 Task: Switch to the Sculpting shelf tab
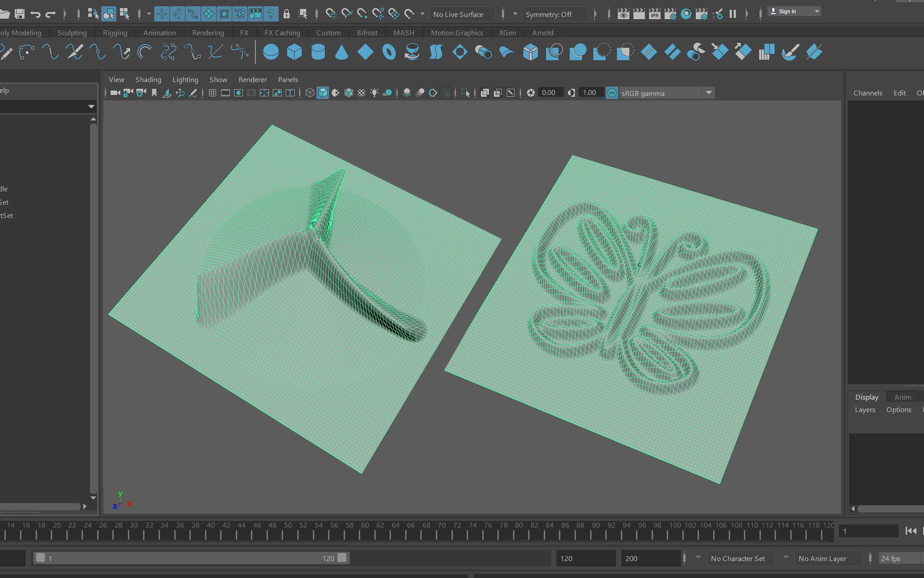tap(72, 33)
